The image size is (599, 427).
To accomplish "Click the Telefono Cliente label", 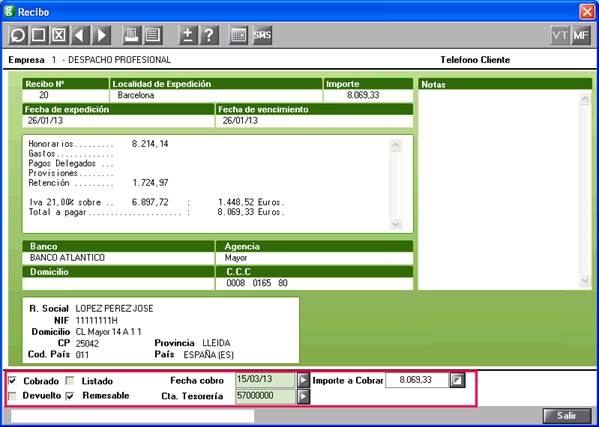I will tap(475, 60).
